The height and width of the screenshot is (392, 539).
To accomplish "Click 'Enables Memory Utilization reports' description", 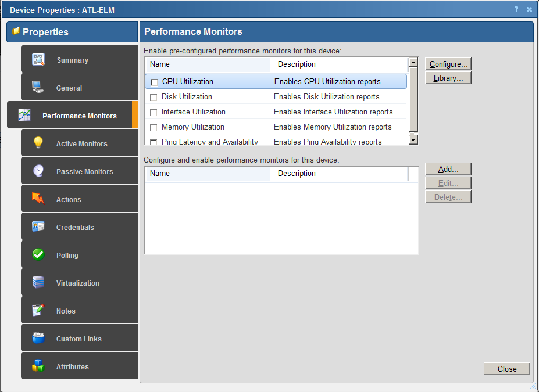I will pos(333,127).
